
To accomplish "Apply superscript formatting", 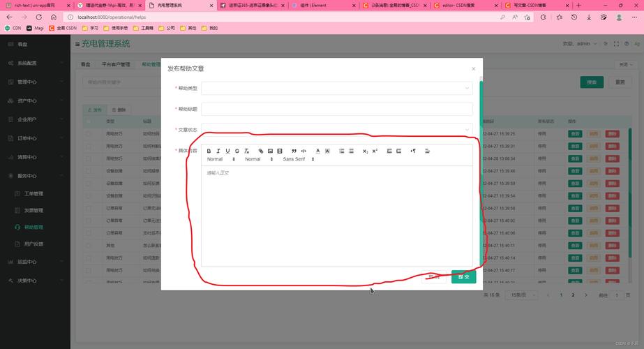I will click(375, 151).
